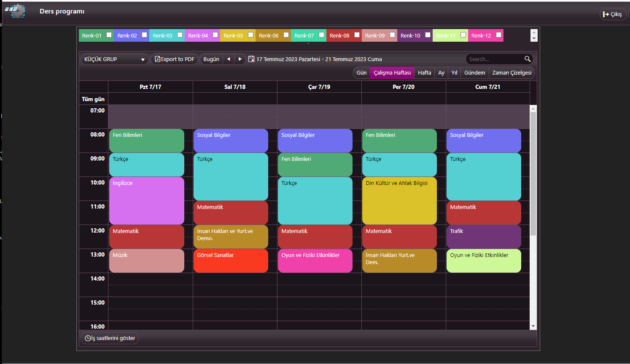Switch to Yıl view
This screenshot has height=364, width=630.
tap(454, 72)
